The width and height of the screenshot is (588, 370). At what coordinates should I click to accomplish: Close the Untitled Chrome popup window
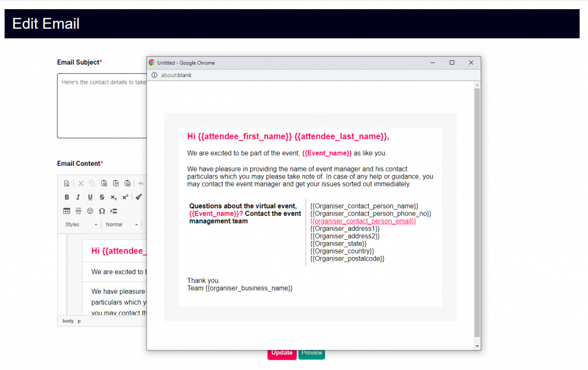471,63
